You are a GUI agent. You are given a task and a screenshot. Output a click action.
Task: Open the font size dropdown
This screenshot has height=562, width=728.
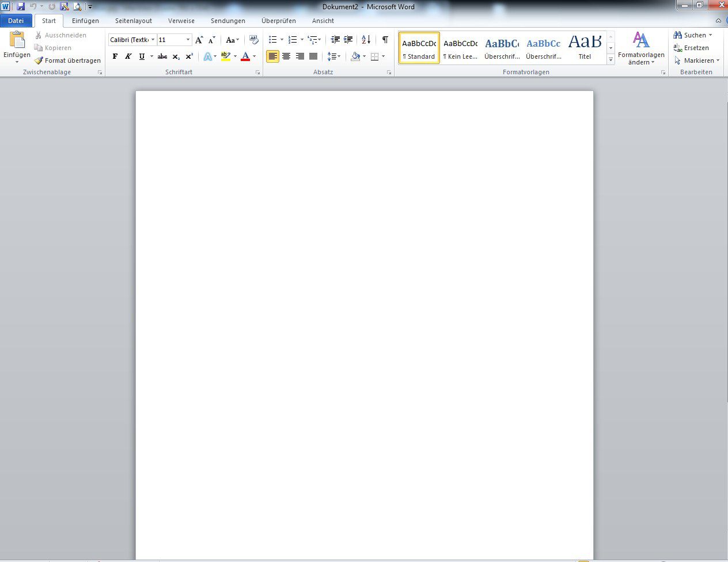[187, 39]
